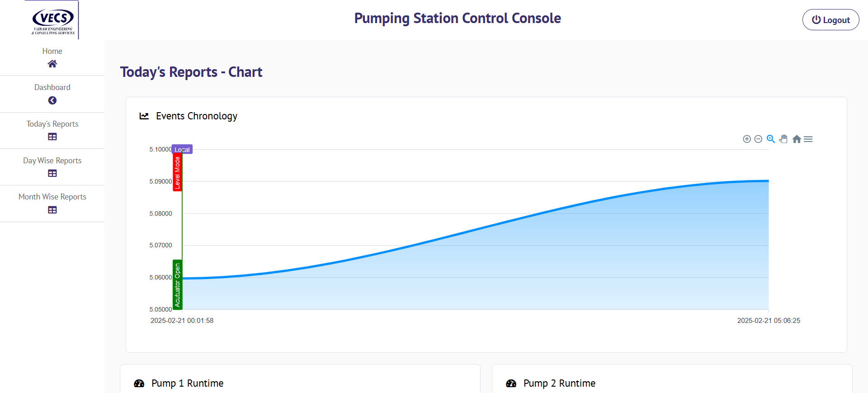
Task: Click the Dashboard back-arrow icon
Action: pos(52,100)
